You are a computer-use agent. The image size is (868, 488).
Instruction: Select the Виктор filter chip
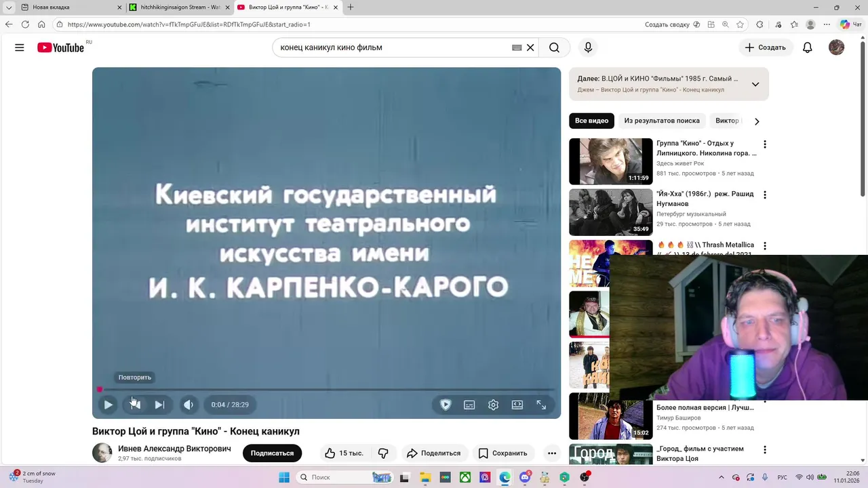click(x=728, y=121)
